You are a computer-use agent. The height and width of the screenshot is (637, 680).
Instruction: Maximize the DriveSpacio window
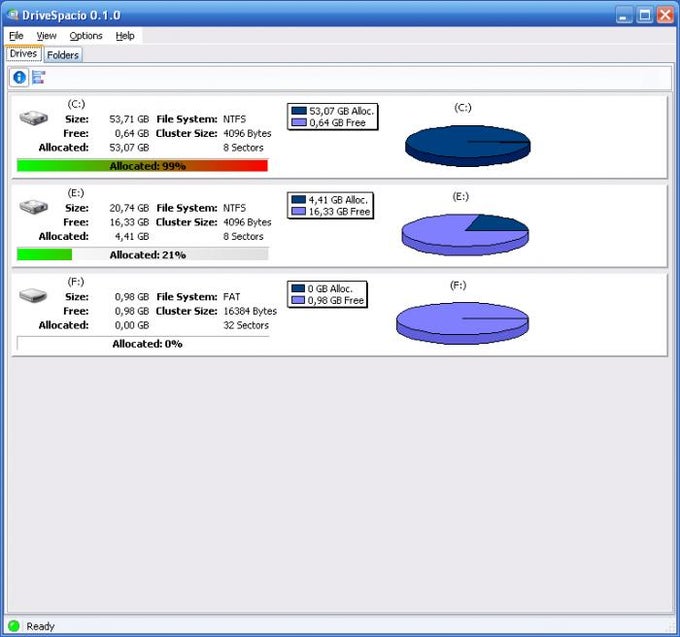tap(645, 16)
